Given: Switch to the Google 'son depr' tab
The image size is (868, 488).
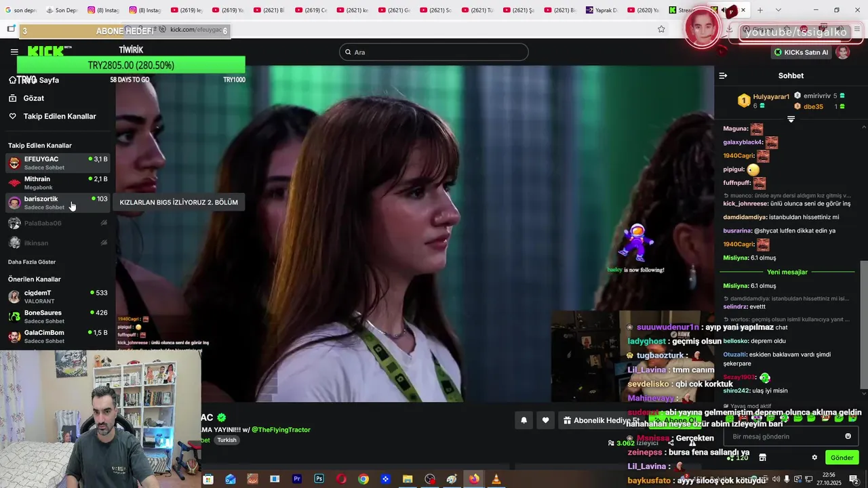Looking at the screenshot, I should click(x=20, y=10).
